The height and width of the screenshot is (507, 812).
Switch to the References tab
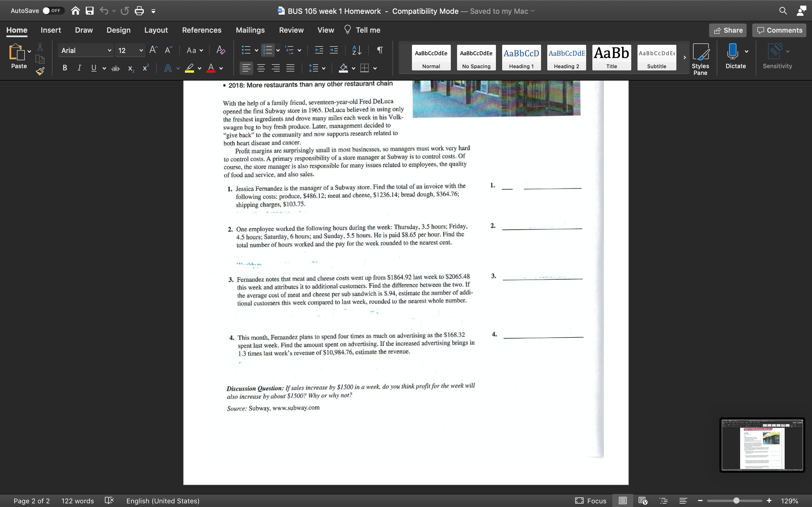tap(202, 30)
